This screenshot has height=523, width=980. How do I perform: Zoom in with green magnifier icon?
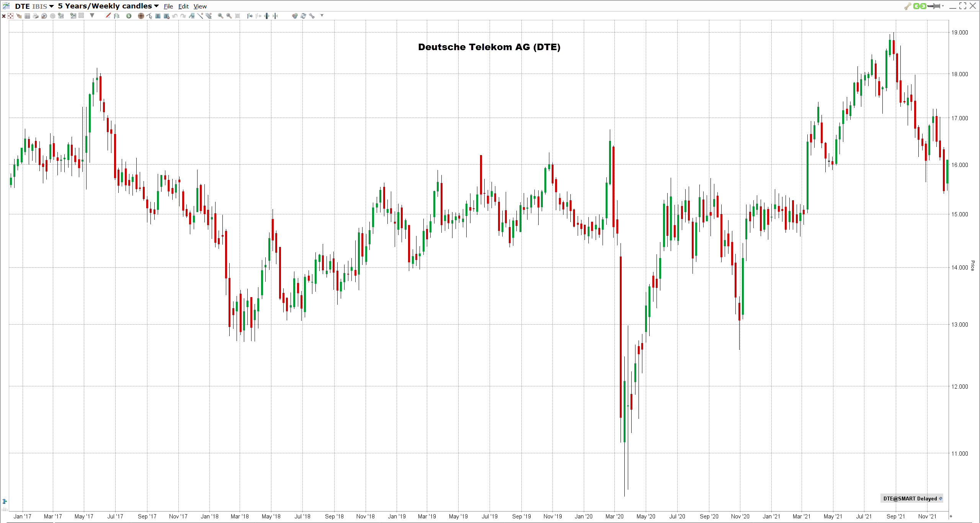tap(220, 16)
